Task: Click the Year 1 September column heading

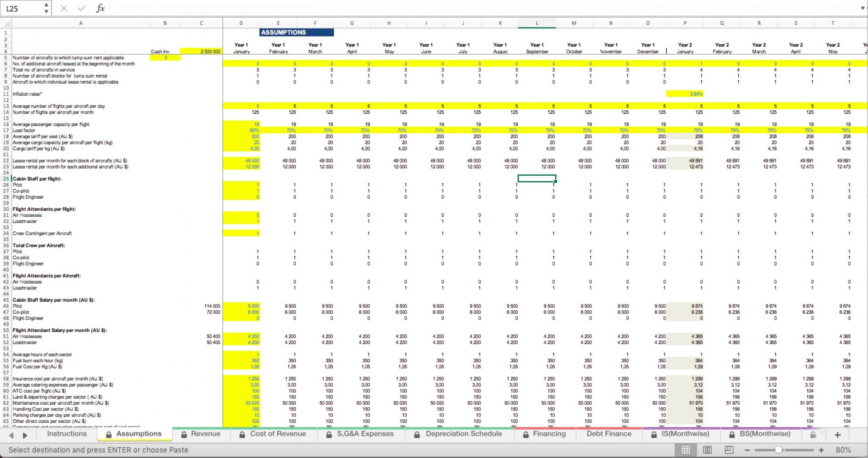Action: 537,48
